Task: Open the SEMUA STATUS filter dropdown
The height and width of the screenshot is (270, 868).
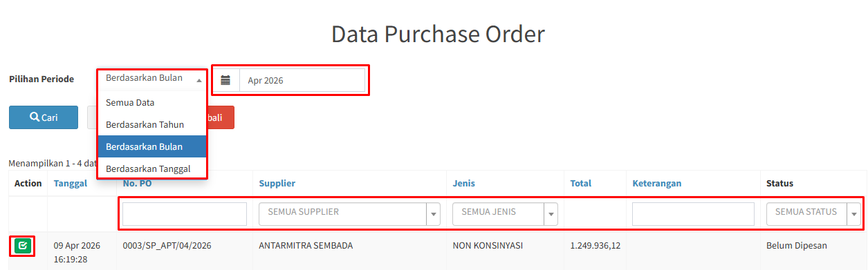Action: pos(813,213)
